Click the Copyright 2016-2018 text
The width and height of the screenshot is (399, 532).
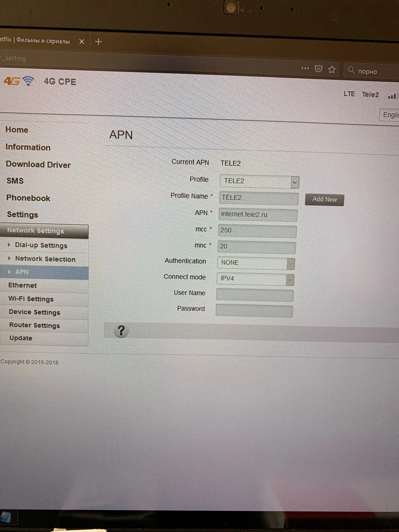pos(29,362)
